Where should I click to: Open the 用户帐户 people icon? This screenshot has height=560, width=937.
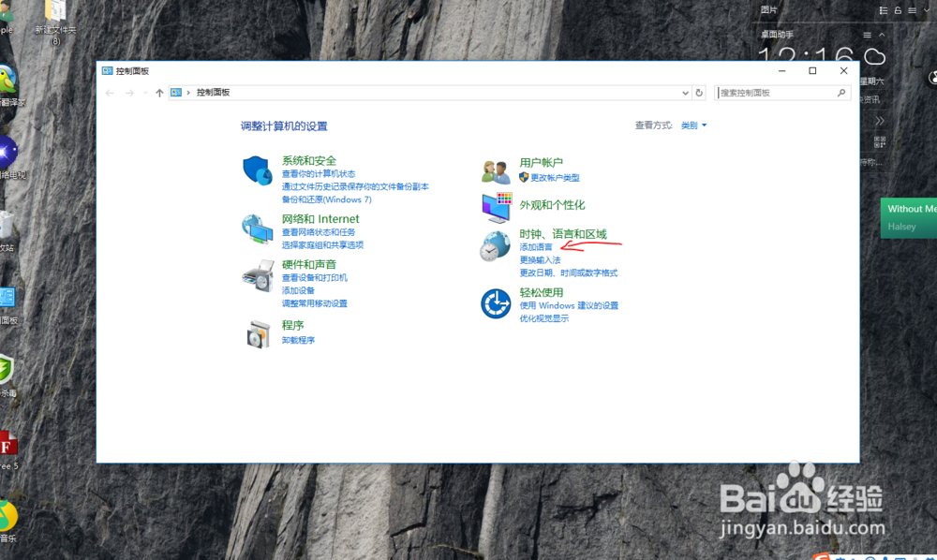(x=495, y=169)
